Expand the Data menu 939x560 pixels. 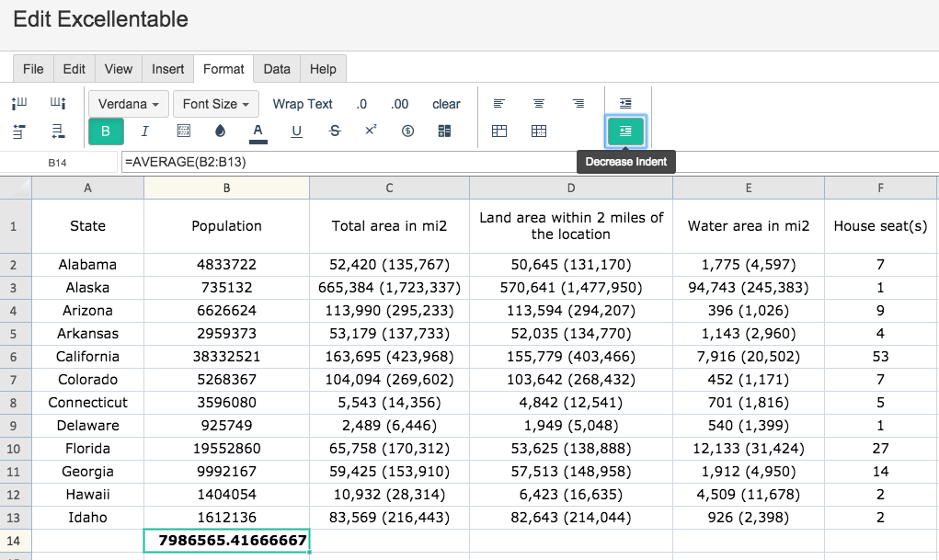tap(276, 68)
